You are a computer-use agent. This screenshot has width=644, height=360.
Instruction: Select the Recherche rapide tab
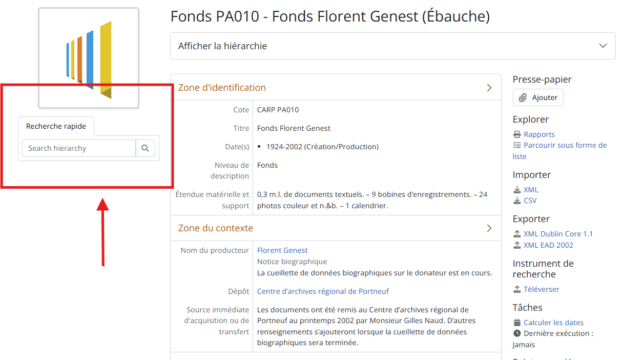[56, 126]
